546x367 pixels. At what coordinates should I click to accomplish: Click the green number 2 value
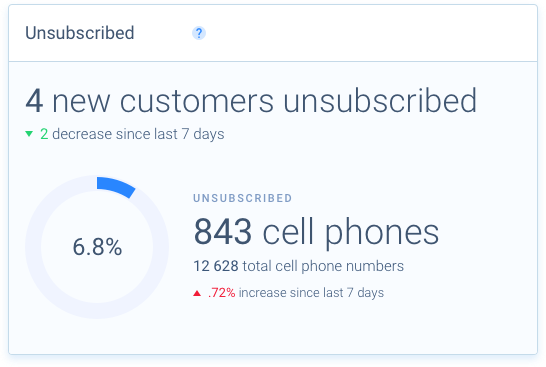[x=44, y=134]
